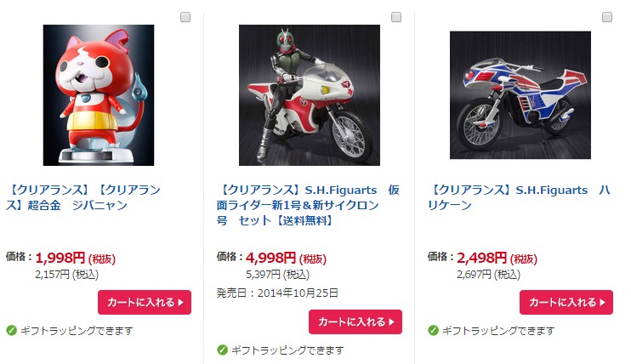Viewport: 631px width, 364px height.
Task: Open the Jibanyan figure product image
Action: [99, 95]
